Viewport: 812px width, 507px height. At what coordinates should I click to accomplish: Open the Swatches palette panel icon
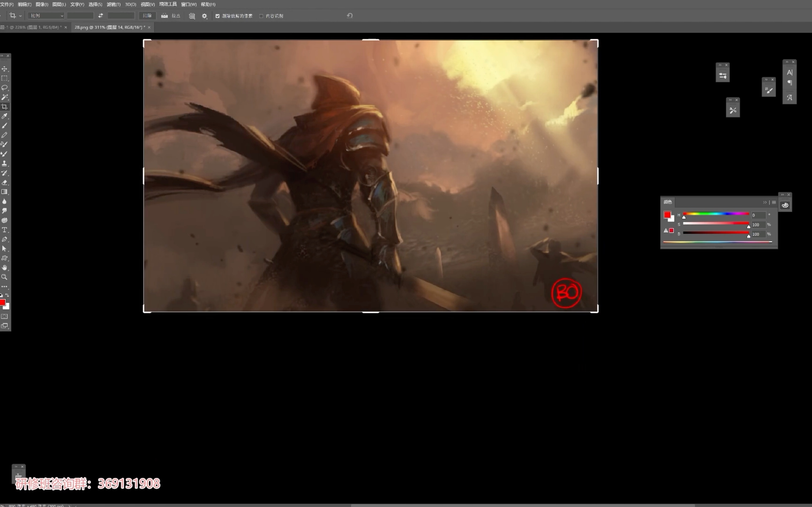click(x=785, y=205)
